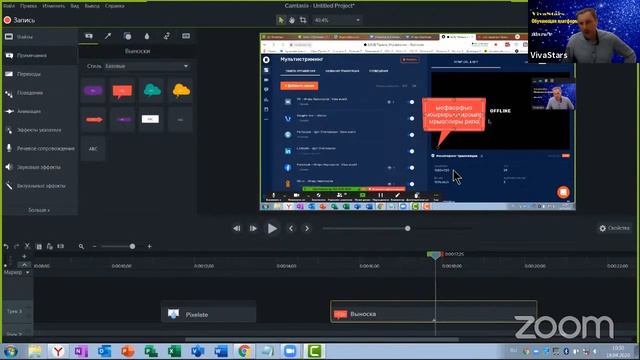Screen dimensions: 640x360
Task: Open the Изменить menu
Action: point(53,6)
